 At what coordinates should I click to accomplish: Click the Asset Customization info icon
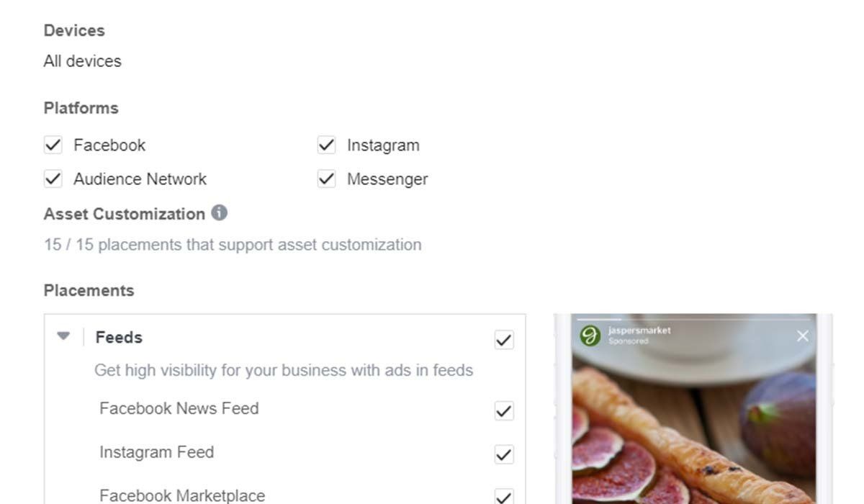tap(220, 213)
